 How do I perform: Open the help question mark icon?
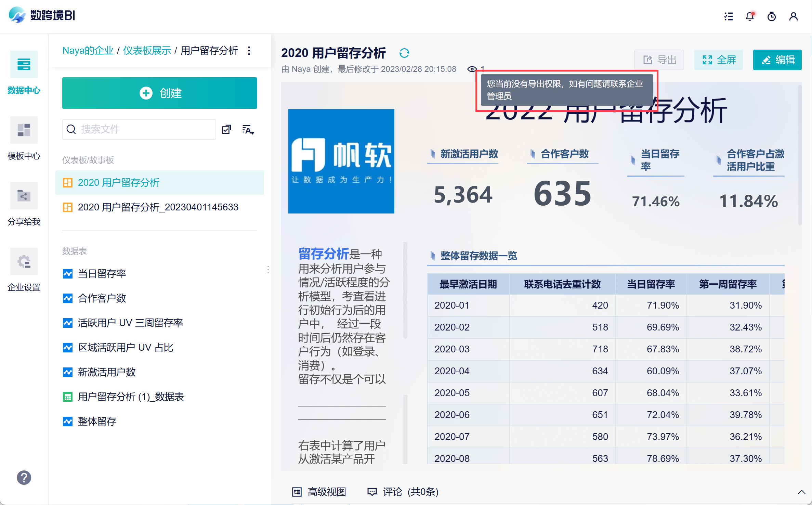(24, 478)
